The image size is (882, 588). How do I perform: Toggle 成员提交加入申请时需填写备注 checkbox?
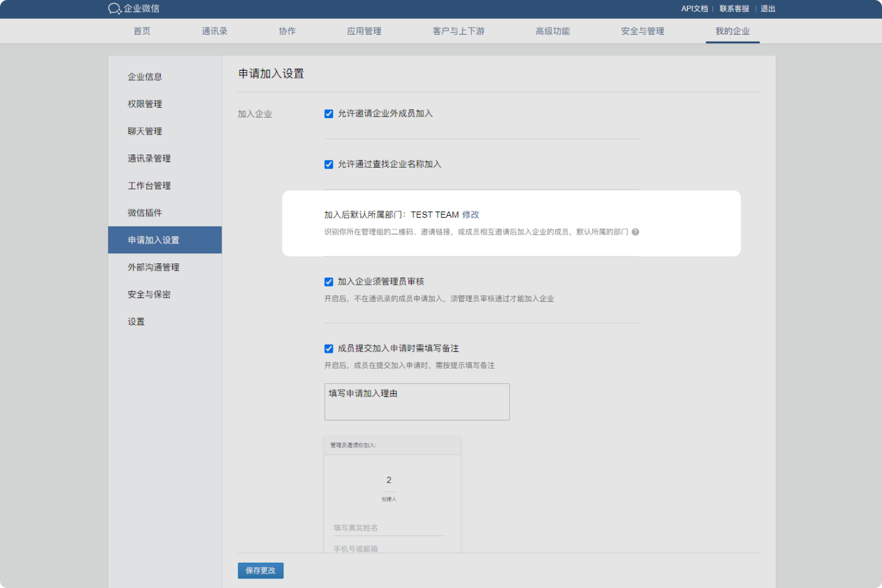click(329, 349)
